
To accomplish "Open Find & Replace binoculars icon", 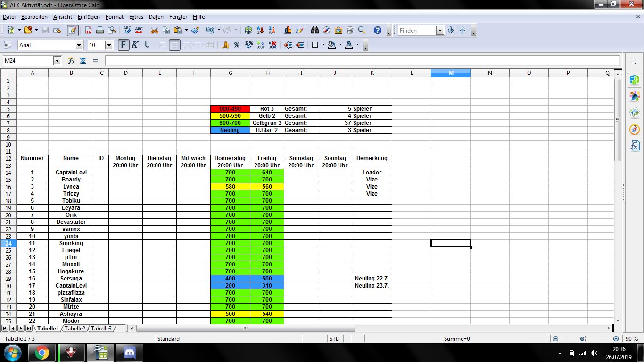I will pos(315,30).
